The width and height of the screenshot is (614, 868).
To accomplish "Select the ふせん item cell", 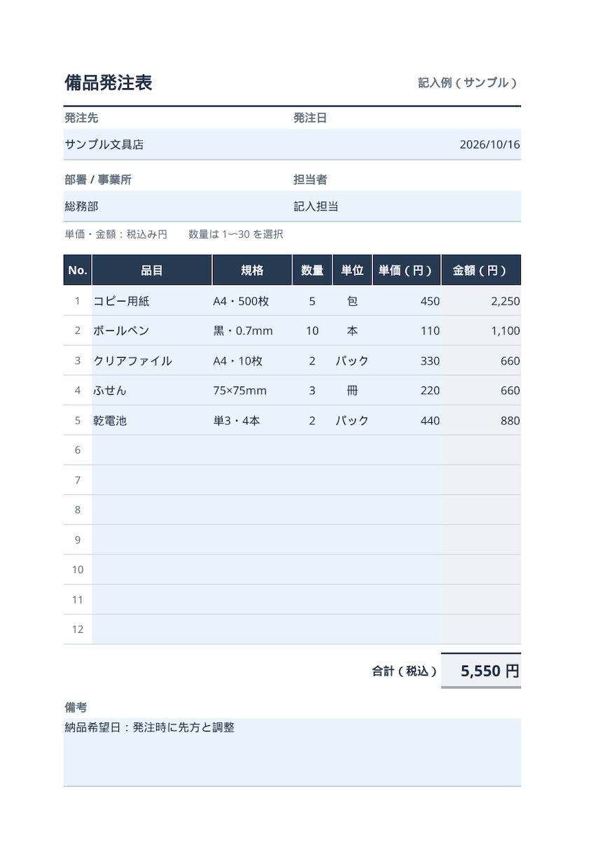I will pyautogui.click(x=152, y=391).
